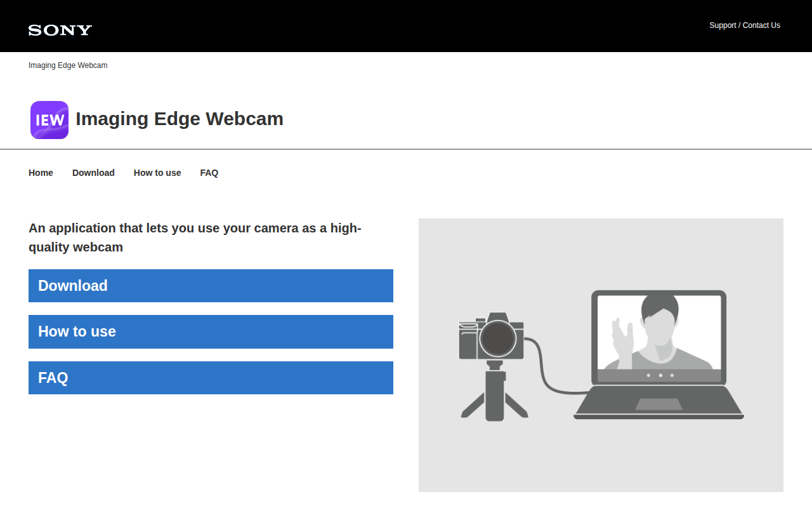Viewport: 812px width, 508px height.
Task: Go to the Home navigation item
Action: (41, 173)
